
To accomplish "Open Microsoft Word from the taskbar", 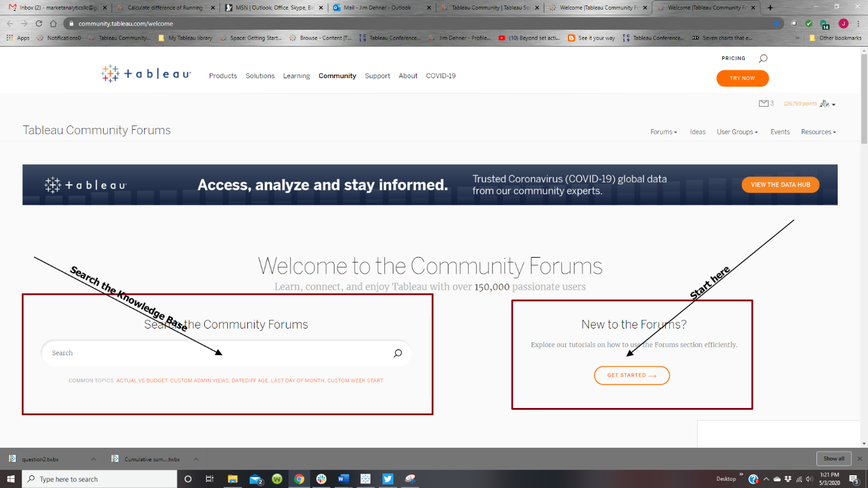I will (x=343, y=479).
